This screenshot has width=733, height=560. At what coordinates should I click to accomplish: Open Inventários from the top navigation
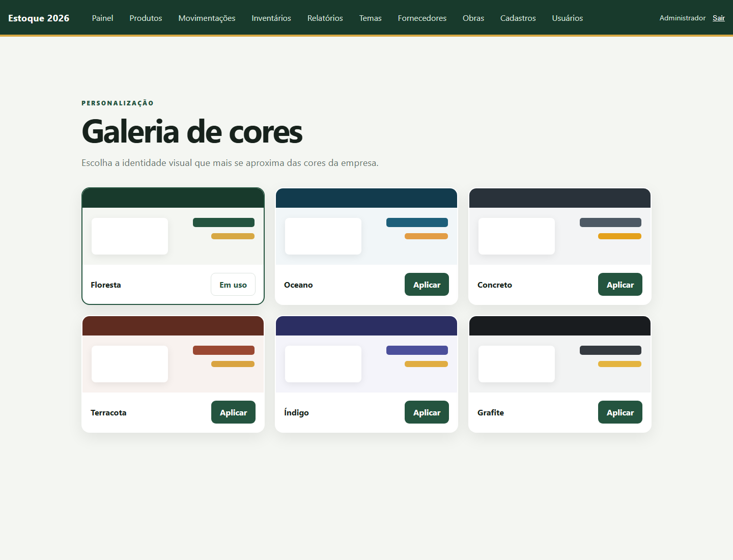pos(271,18)
